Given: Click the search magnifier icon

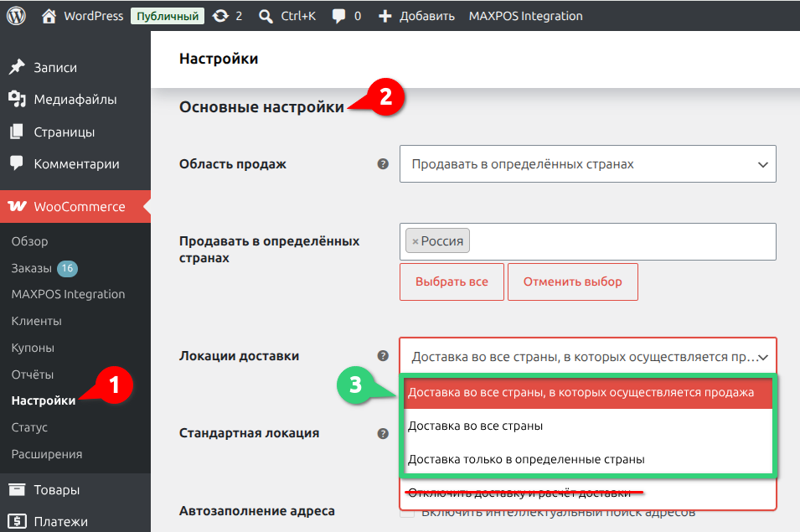Looking at the screenshot, I should (x=266, y=16).
